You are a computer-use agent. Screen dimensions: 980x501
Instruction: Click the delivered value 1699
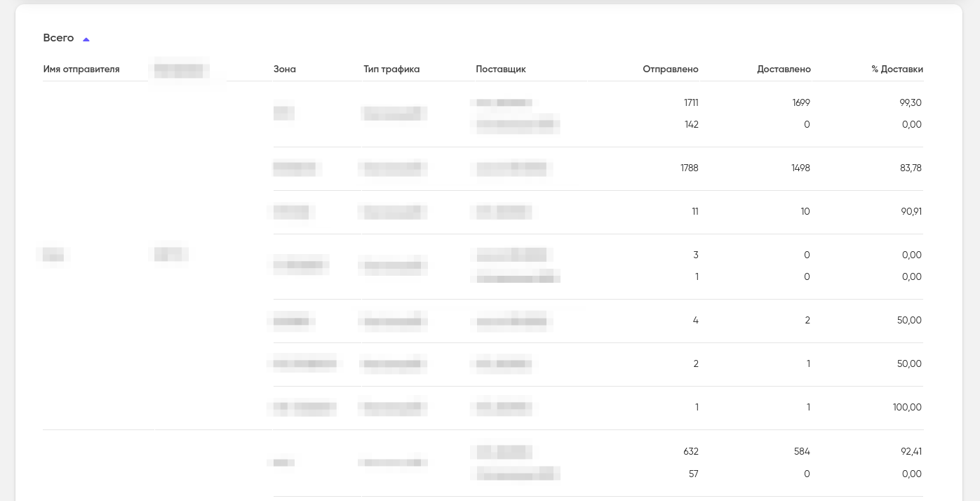coord(801,102)
